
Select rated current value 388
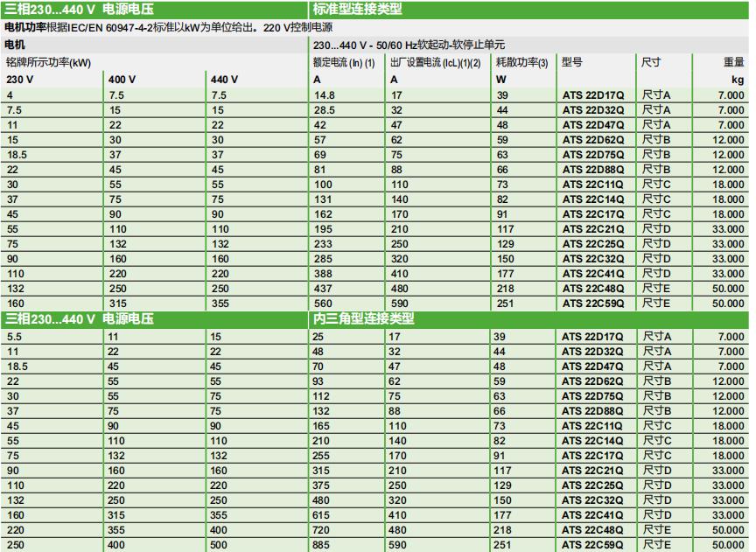(323, 275)
